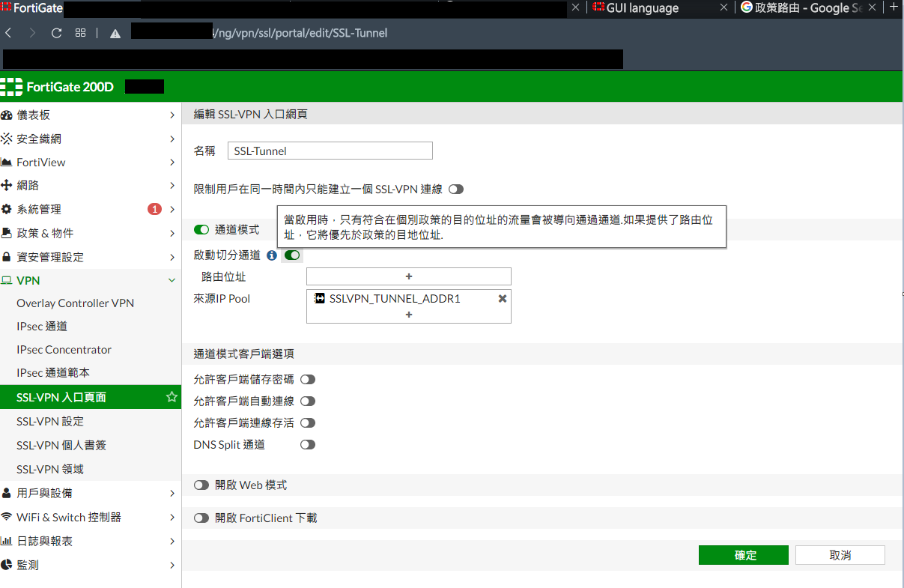The width and height of the screenshot is (904, 588).
Task: Click the 安全織網 security fabric icon
Action: (x=7, y=139)
